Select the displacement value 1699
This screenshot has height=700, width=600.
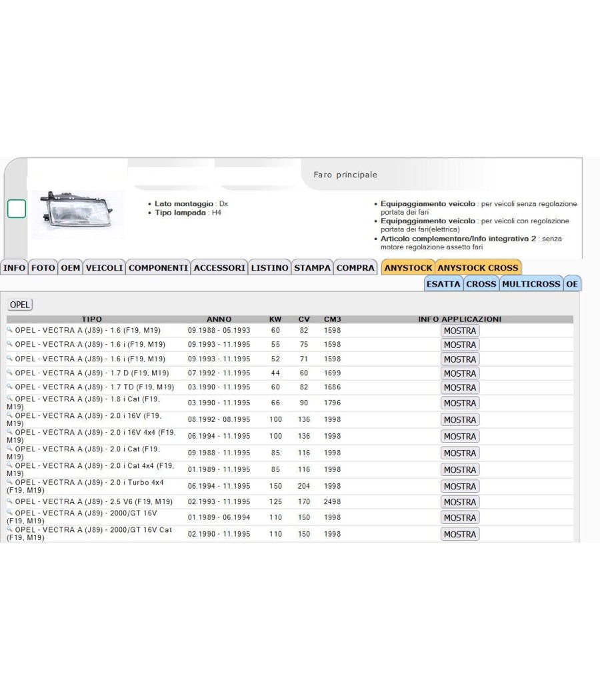pos(332,373)
